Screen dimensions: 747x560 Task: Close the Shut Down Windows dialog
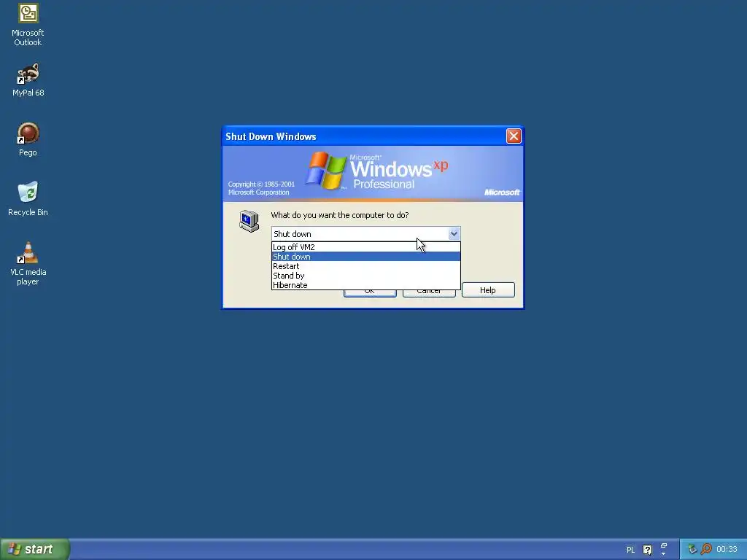click(x=514, y=136)
